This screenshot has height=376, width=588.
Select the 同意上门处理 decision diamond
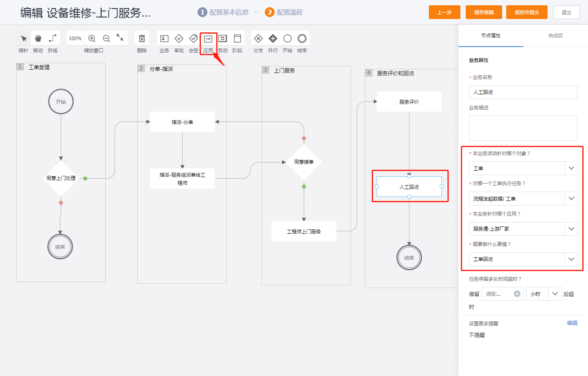pos(61,178)
